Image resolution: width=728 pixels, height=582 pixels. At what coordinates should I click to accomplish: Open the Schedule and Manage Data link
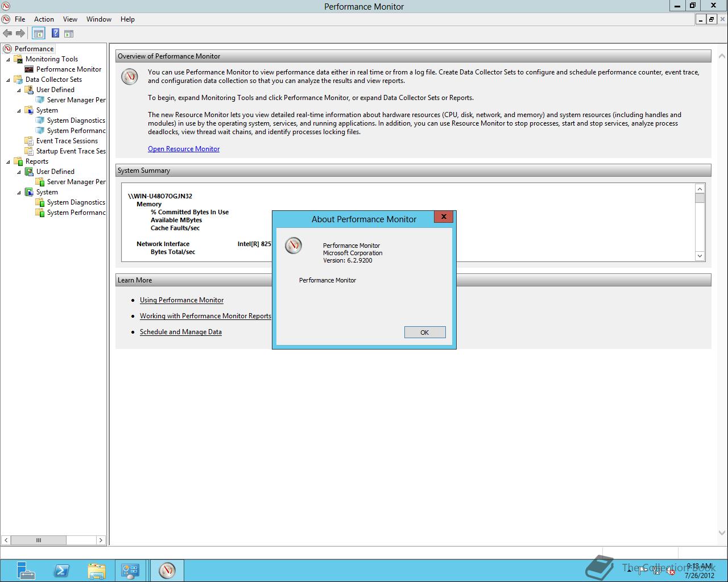pos(181,332)
